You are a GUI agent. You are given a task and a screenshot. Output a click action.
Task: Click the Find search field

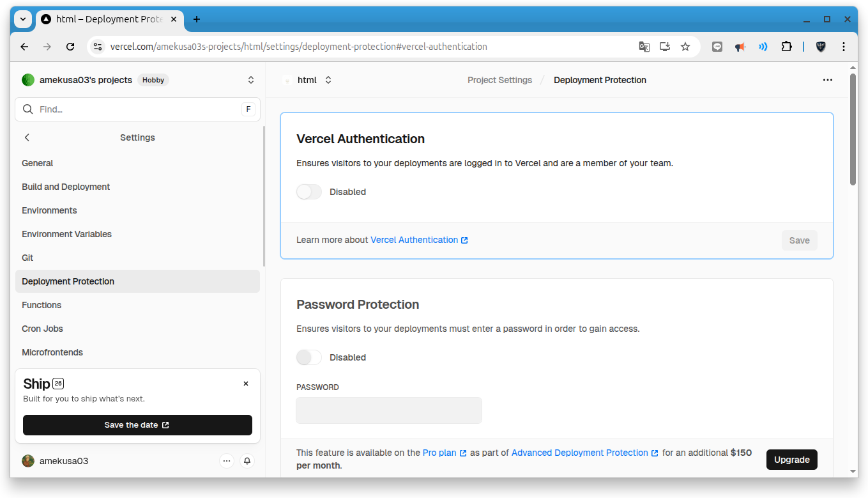point(137,109)
